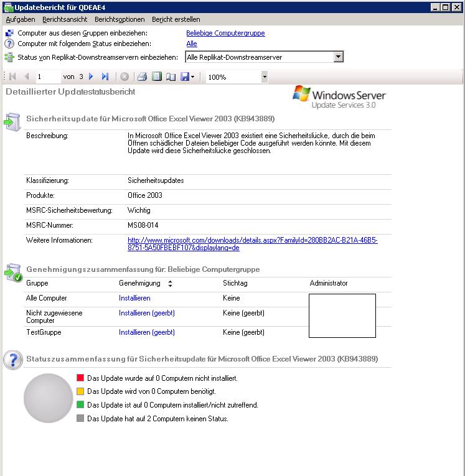The width and height of the screenshot is (465, 476).
Task: Click the computer groups icon
Action: [x=9, y=33]
